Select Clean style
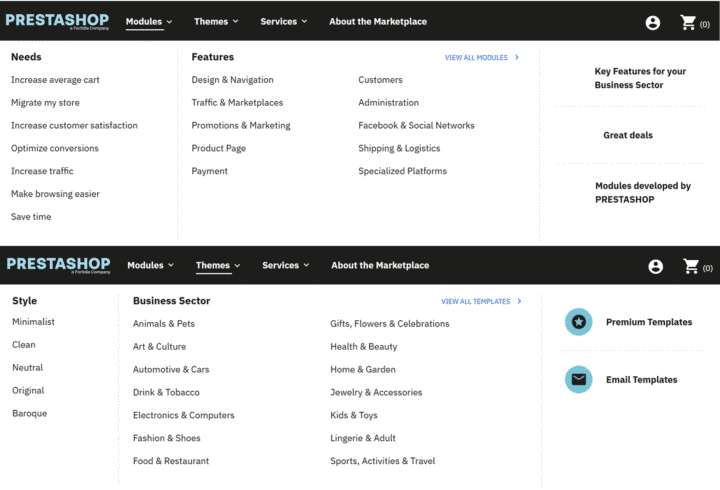The image size is (720, 490). [x=24, y=345]
